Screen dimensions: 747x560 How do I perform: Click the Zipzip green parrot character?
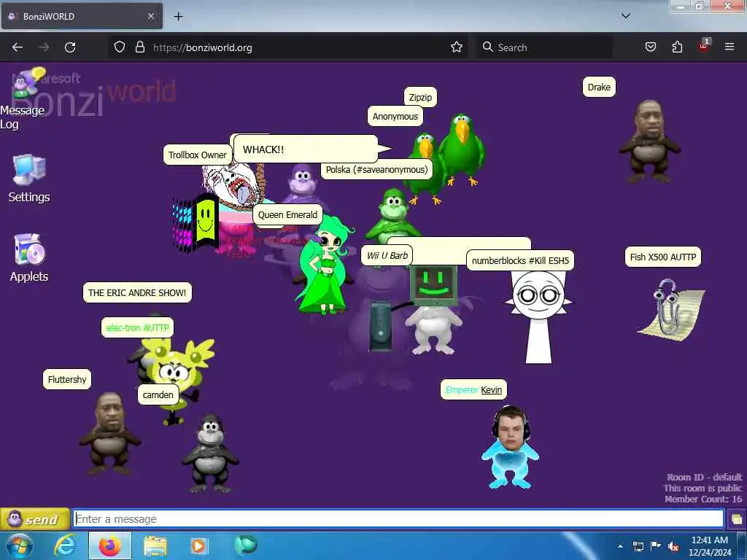(x=461, y=149)
